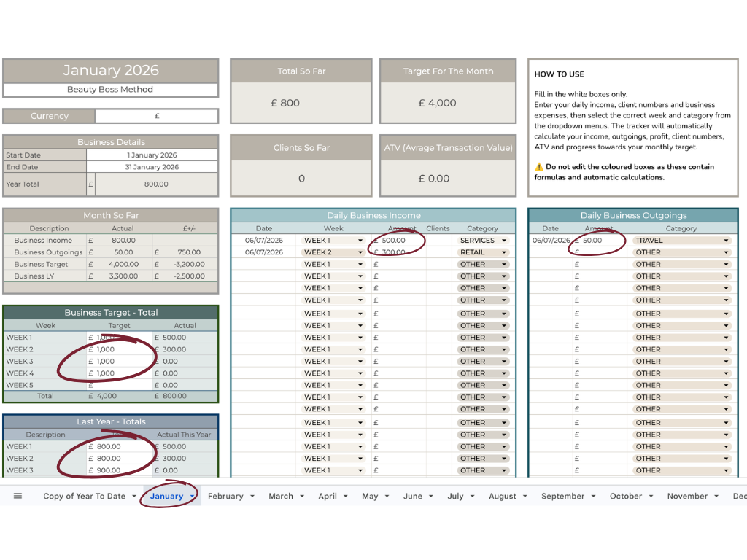Switch to the February sheet tab
This screenshot has height=560, width=747.
(225, 496)
